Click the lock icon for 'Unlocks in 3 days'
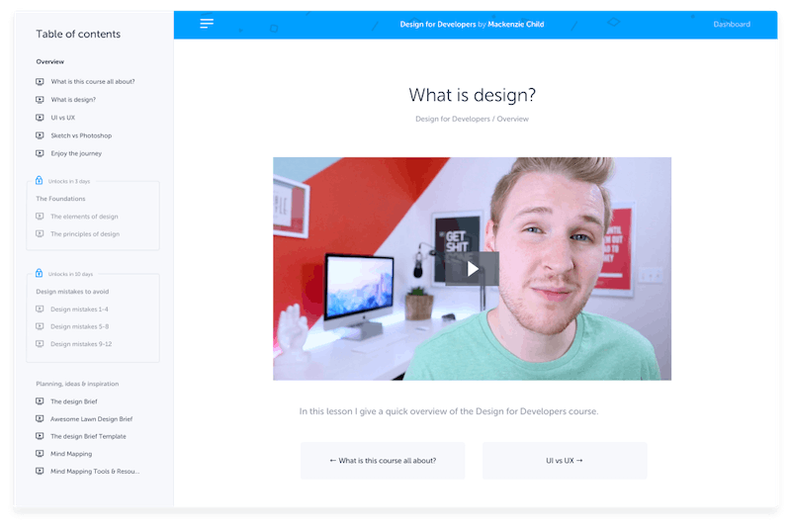 tap(39, 180)
